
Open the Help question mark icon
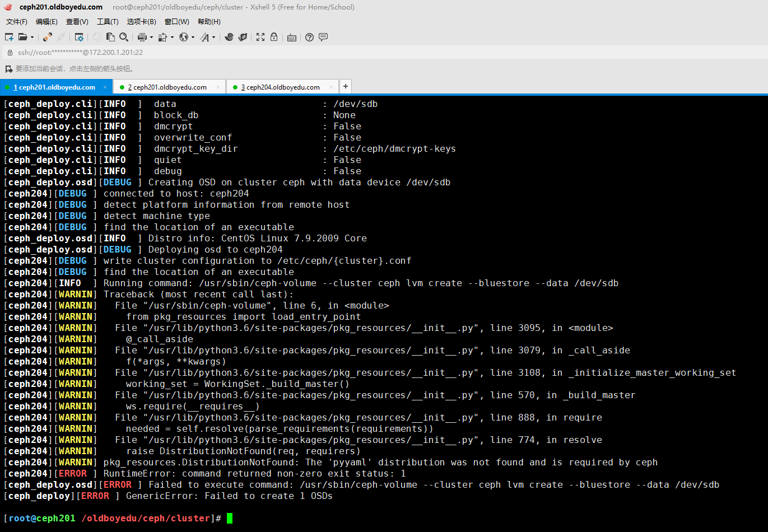pyautogui.click(x=309, y=37)
